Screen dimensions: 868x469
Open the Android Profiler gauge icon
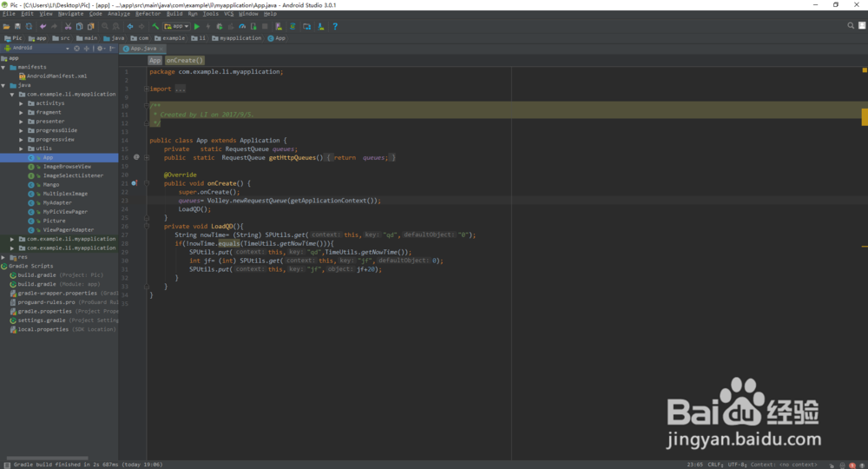click(x=242, y=26)
